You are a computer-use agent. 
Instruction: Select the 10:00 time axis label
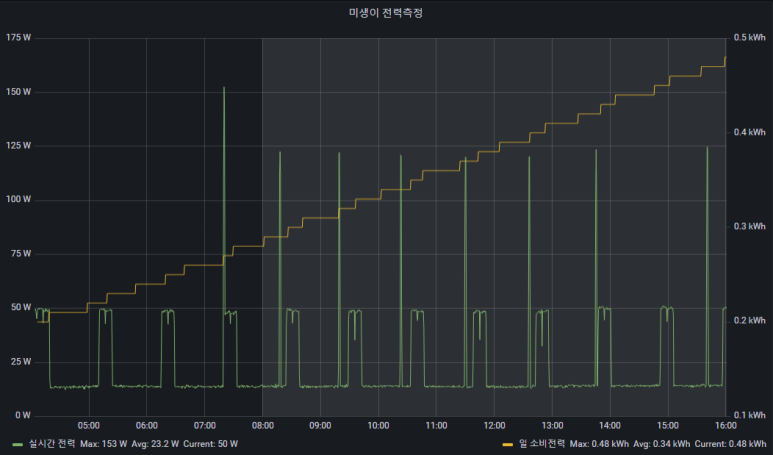tap(378, 425)
